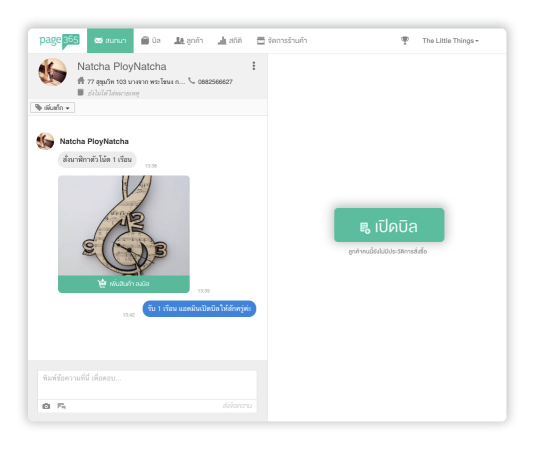Click the trophy icon in top bar
This screenshot has width=539, height=450.
tap(405, 41)
